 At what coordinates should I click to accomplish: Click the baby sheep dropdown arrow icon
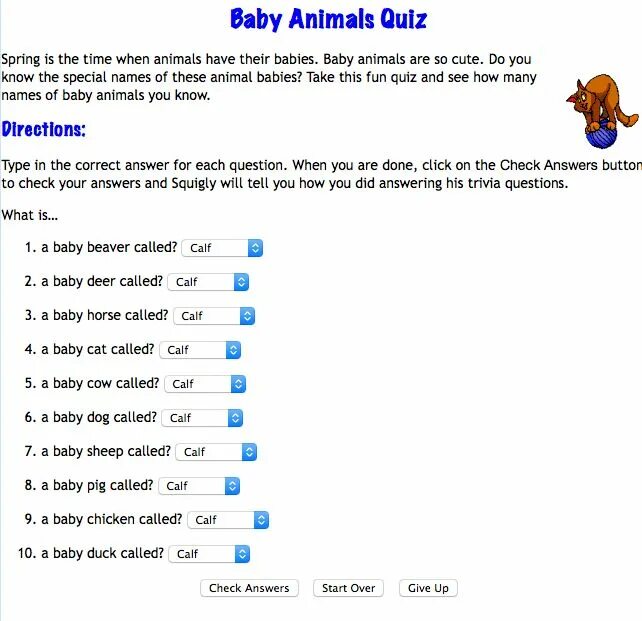point(249,452)
